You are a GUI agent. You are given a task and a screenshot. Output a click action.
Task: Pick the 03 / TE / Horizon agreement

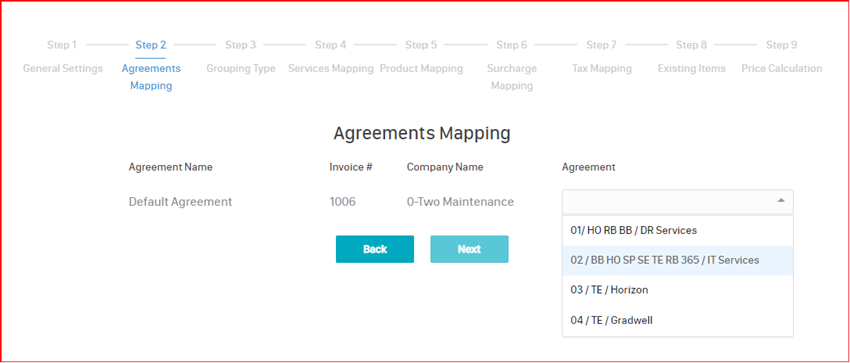[x=678, y=290]
